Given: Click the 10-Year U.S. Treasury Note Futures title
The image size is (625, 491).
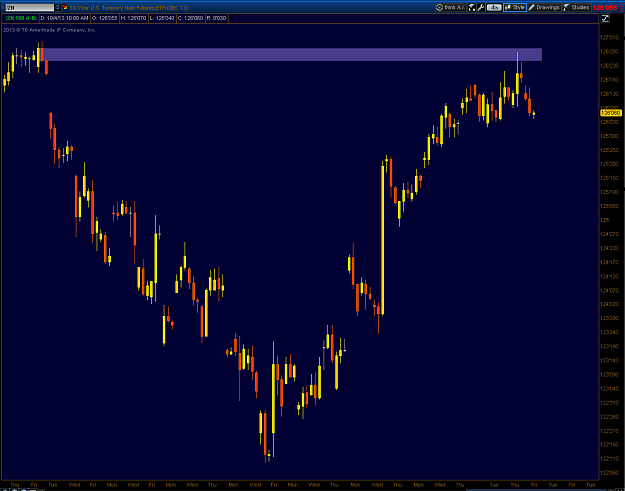Looking at the screenshot, I should (129, 8).
